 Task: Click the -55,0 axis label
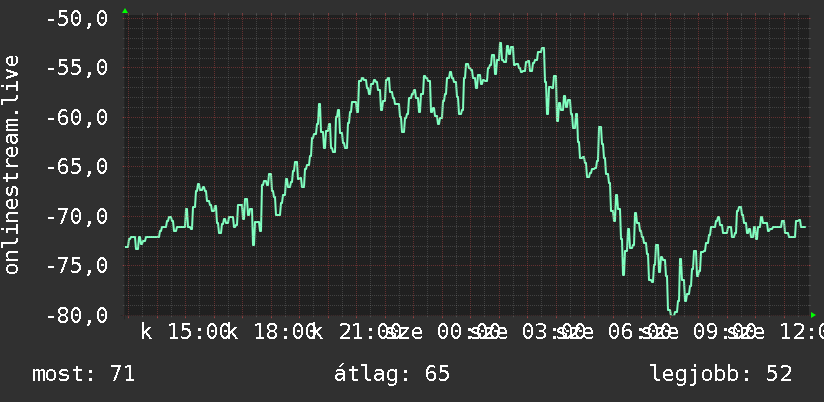pyautogui.click(x=77, y=68)
